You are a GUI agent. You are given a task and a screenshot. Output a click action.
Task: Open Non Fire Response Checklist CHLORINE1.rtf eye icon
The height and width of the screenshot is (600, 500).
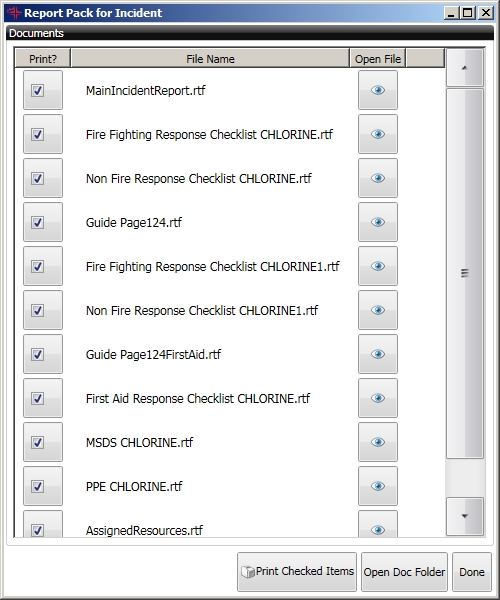pyautogui.click(x=378, y=310)
